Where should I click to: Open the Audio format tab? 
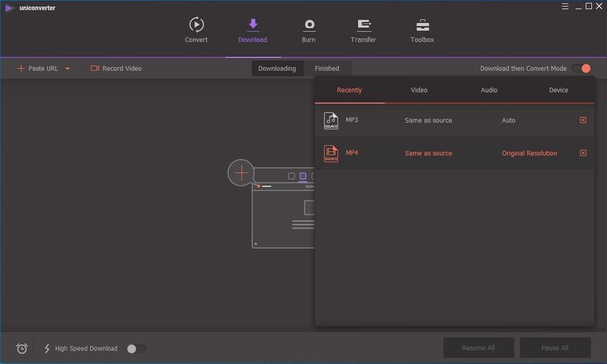[x=489, y=90]
